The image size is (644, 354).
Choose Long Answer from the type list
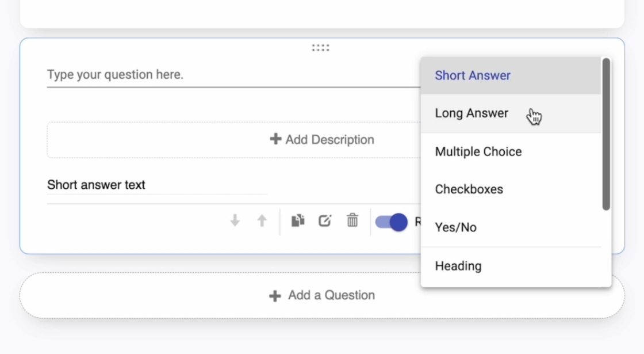point(471,113)
